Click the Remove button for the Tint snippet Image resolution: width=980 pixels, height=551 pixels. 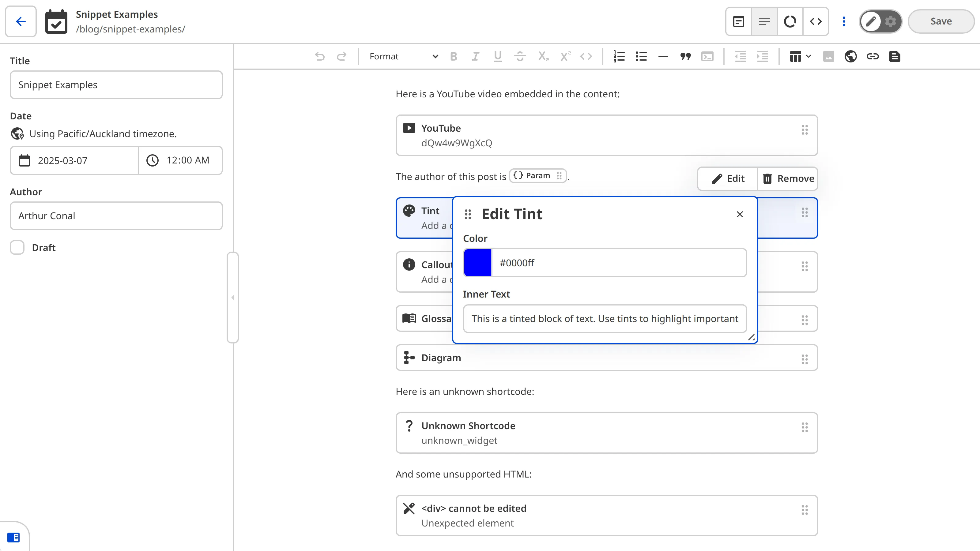(788, 179)
